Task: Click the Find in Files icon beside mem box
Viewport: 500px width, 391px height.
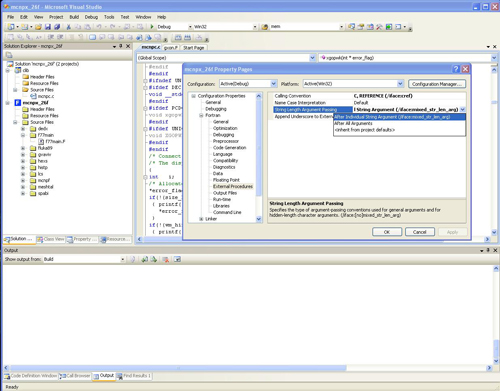Action: [265, 27]
